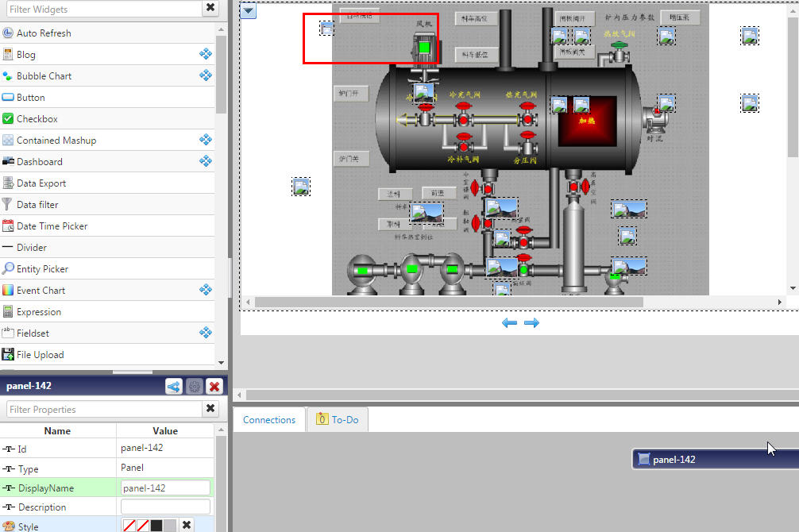799x532 pixels.
Task: Choose the Button widget icon
Action: click(x=8, y=98)
